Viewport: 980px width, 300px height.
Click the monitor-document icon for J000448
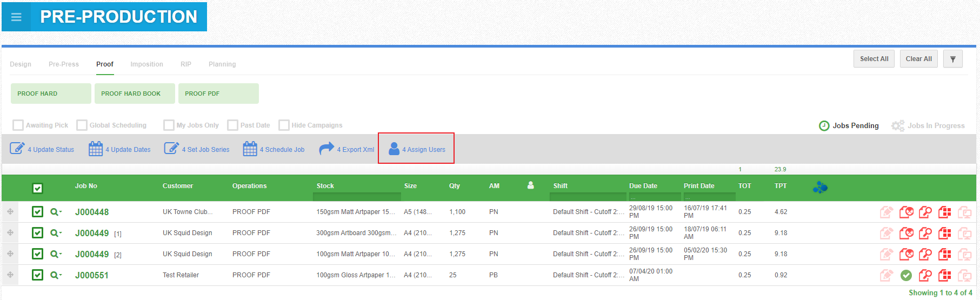coord(965,212)
